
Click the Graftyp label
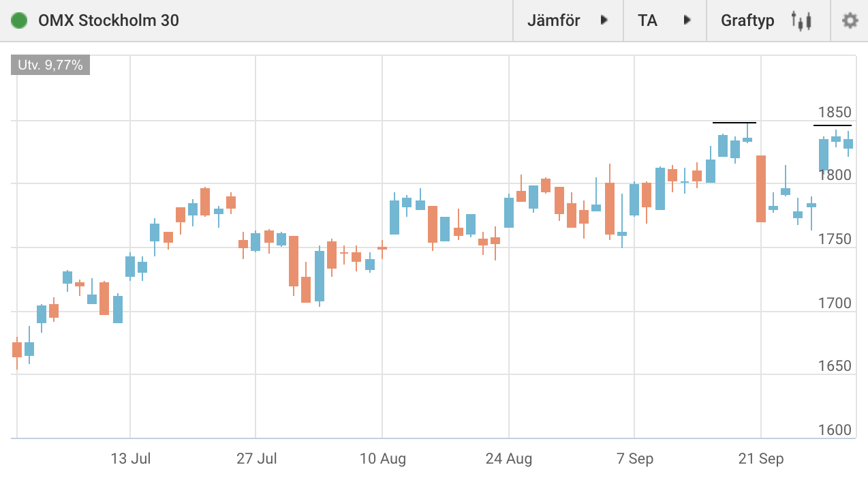(747, 20)
